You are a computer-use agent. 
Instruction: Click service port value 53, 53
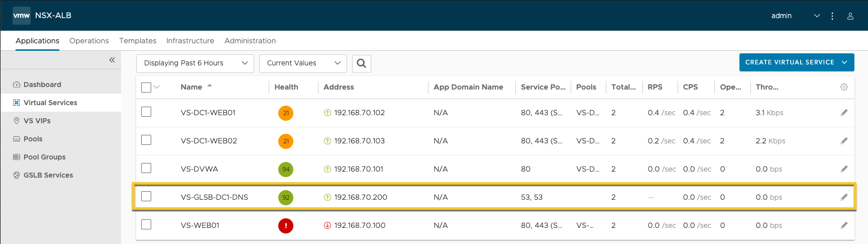point(531,197)
